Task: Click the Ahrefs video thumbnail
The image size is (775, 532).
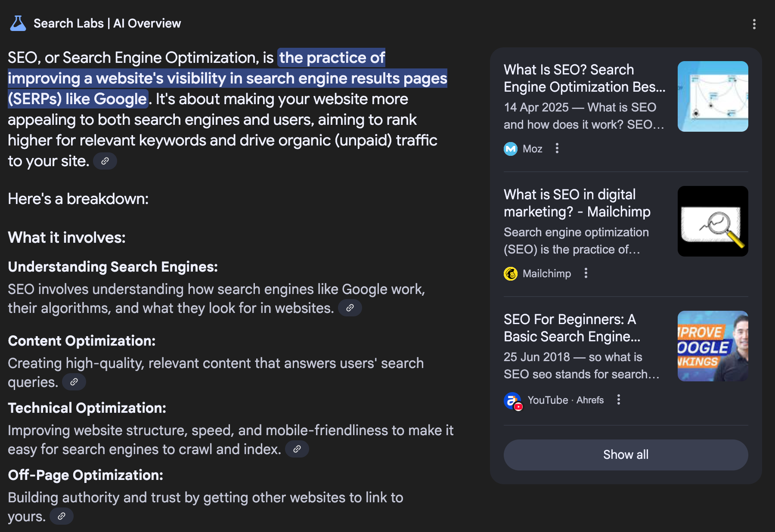Action: tap(713, 346)
